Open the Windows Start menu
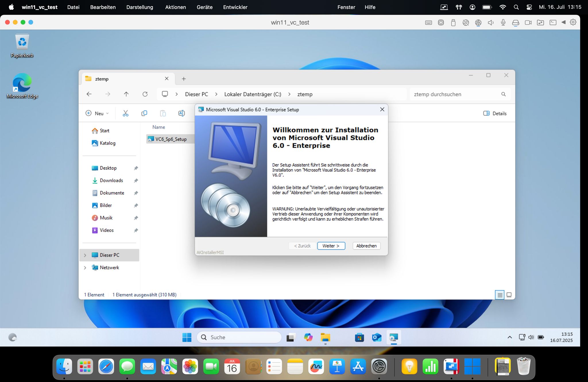 pos(187,337)
